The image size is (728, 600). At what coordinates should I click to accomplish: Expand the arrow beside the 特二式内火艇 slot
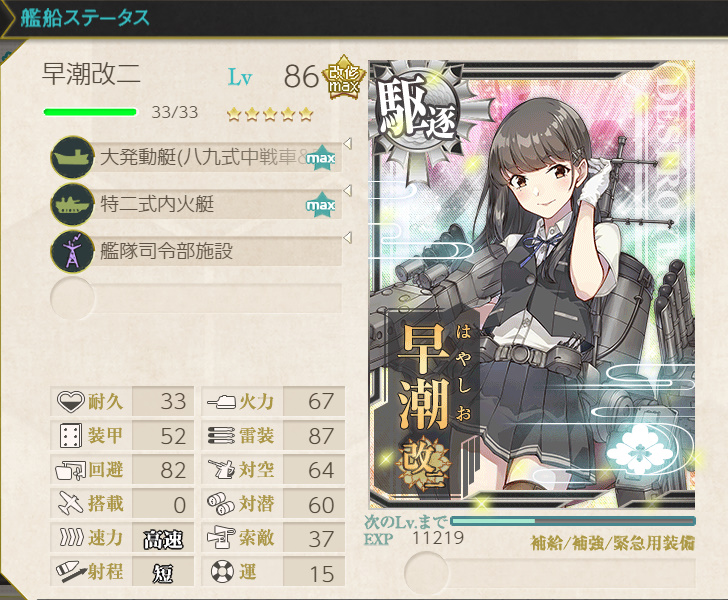[x=347, y=190]
